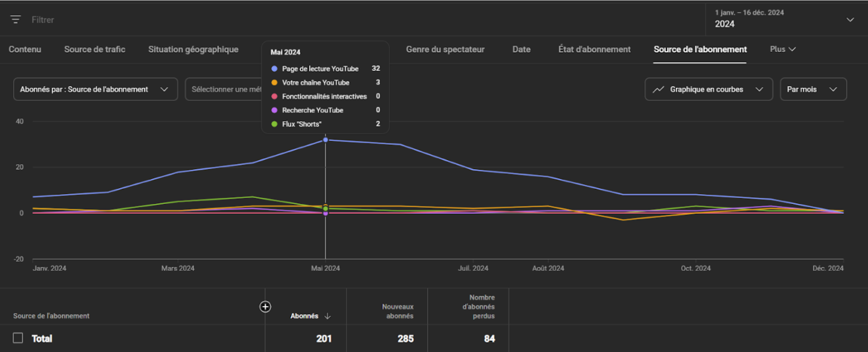Viewport: 868px width, 352px height.
Task: Click the Fonctionnalités interactives legend entry
Action: coord(325,96)
